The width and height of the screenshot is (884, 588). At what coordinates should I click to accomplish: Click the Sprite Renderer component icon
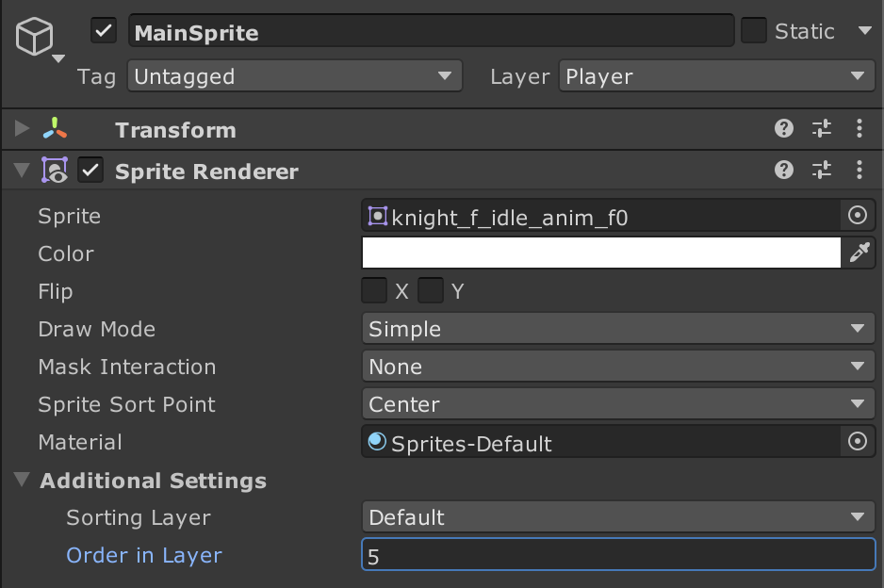pyautogui.click(x=55, y=171)
